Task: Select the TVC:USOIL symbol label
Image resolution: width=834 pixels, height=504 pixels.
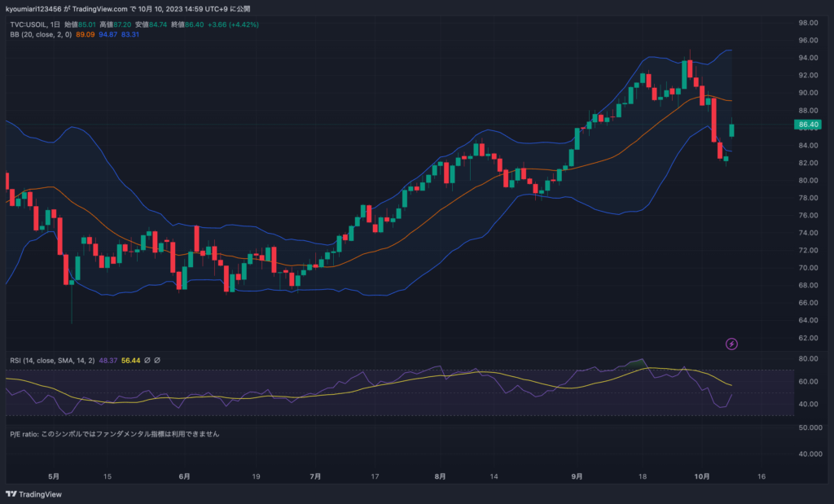Action: point(29,24)
